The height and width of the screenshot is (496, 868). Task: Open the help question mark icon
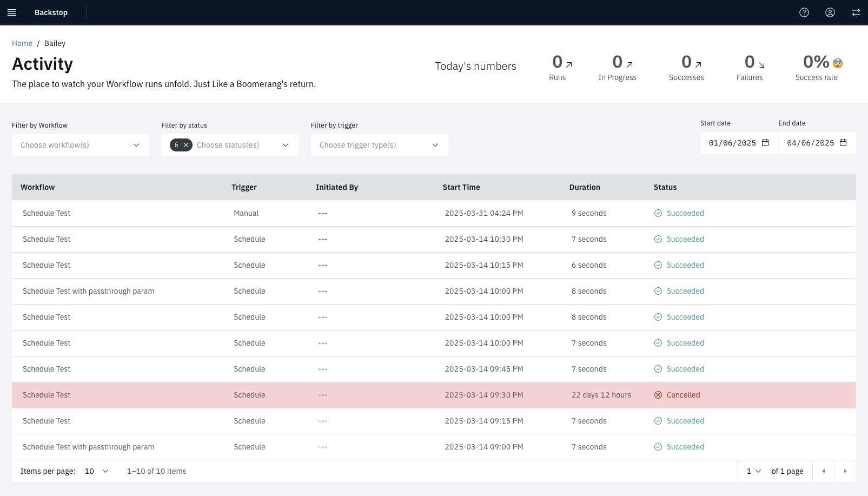click(804, 12)
